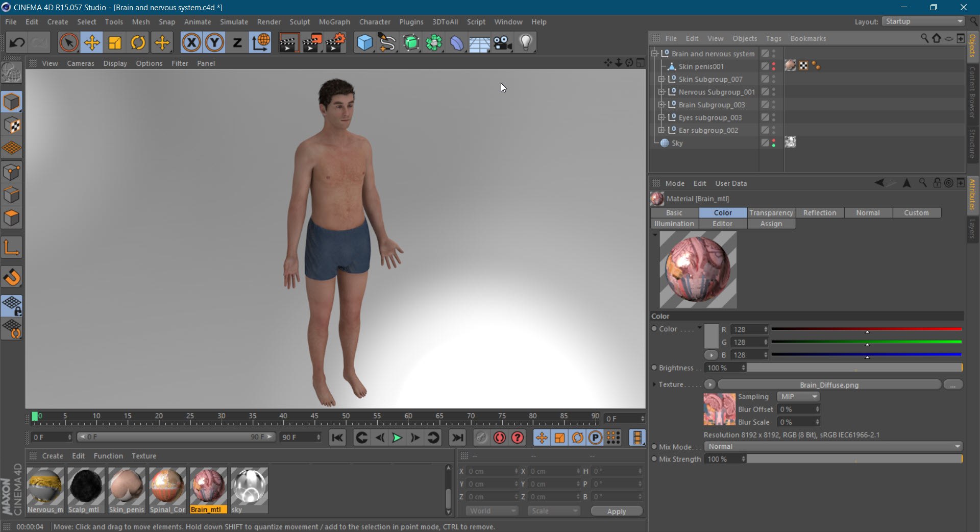This screenshot has height=532, width=980.
Task: Open the deformer object icon
Action: [457, 42]
